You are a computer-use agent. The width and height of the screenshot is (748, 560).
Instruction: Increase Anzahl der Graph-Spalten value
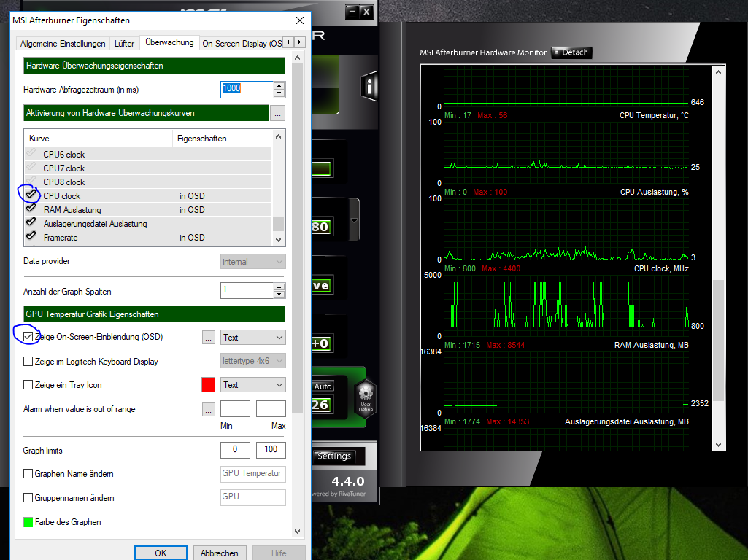pyautogui.click(x=279, y=287)
